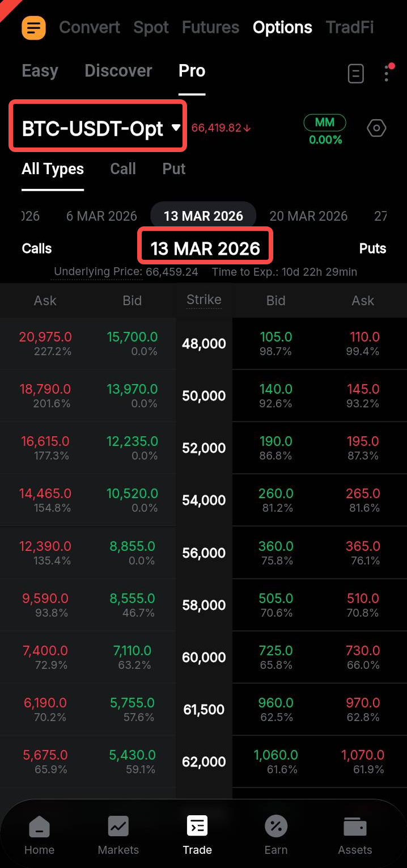This screenshot has width=407, height=868.
Task: Open the orders document icon
Action: coord(355,73)
